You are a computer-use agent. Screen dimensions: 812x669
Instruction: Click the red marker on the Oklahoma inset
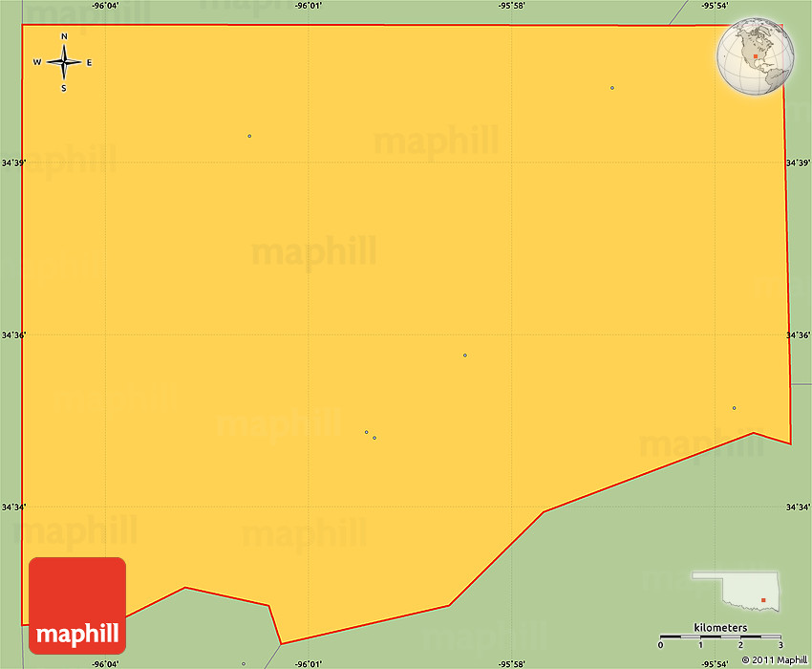pos(762,600)
